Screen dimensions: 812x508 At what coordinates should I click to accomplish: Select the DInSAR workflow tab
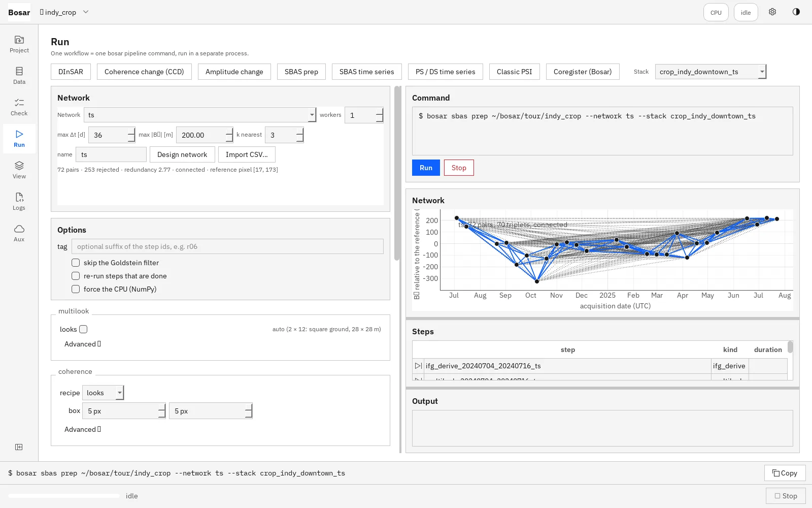click(71, 72)
